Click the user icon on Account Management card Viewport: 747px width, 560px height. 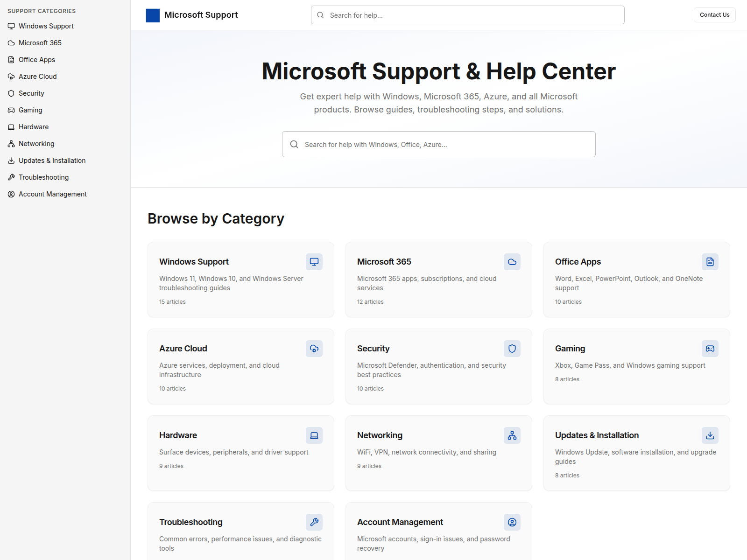point(512,522)
